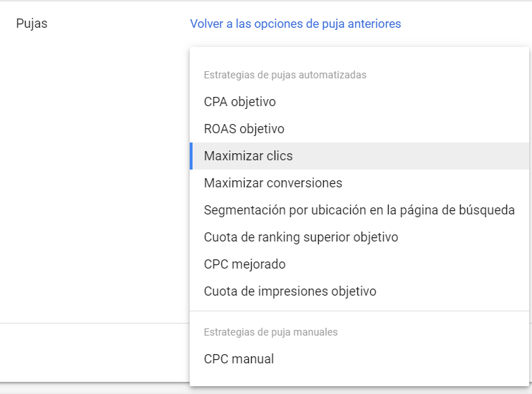532x394 pixels.
Task: Select 'CPA objetivo' bidding strategy
Action: point(240,102)
